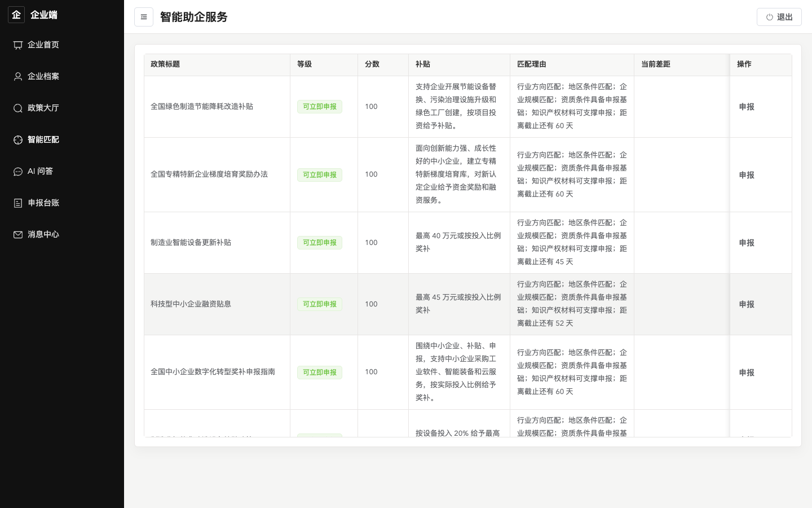Image resolution: width=812 pixels, height=508 pixels.
Task: Click the 智能匹配 target icon
Action: 18,140
